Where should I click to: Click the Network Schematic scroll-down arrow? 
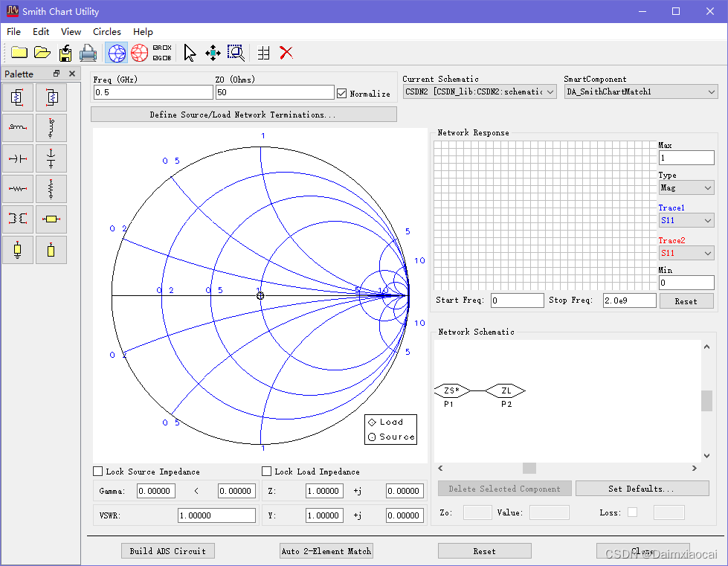coord(706,455)
